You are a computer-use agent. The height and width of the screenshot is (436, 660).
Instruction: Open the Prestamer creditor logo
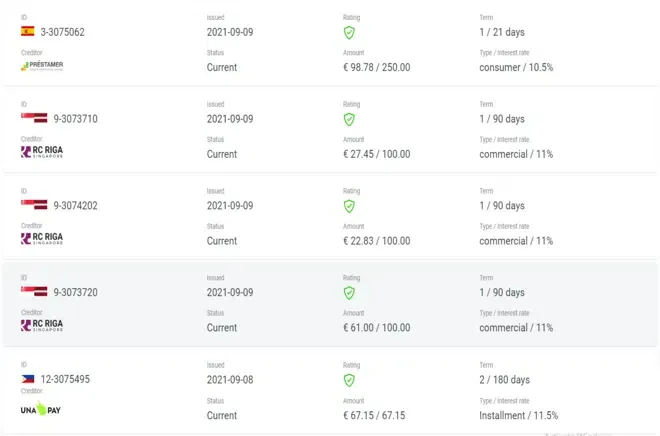tap(42, 66)
